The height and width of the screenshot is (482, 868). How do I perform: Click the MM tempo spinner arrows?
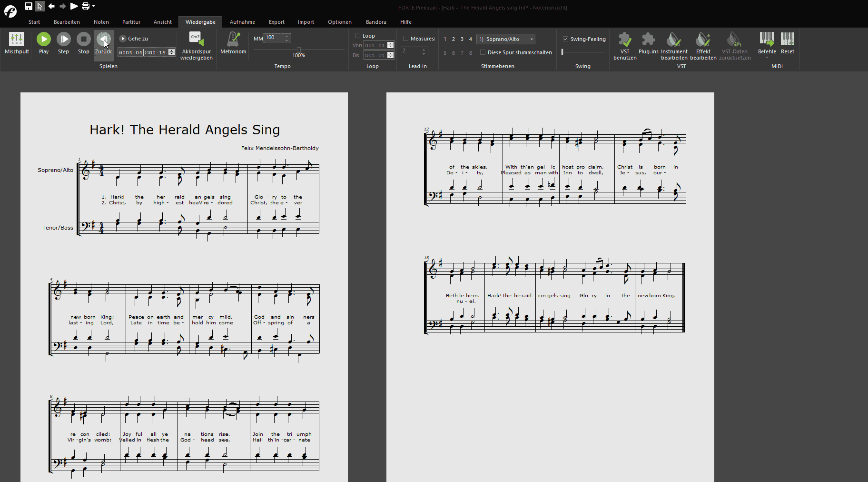tap(286, 38)
